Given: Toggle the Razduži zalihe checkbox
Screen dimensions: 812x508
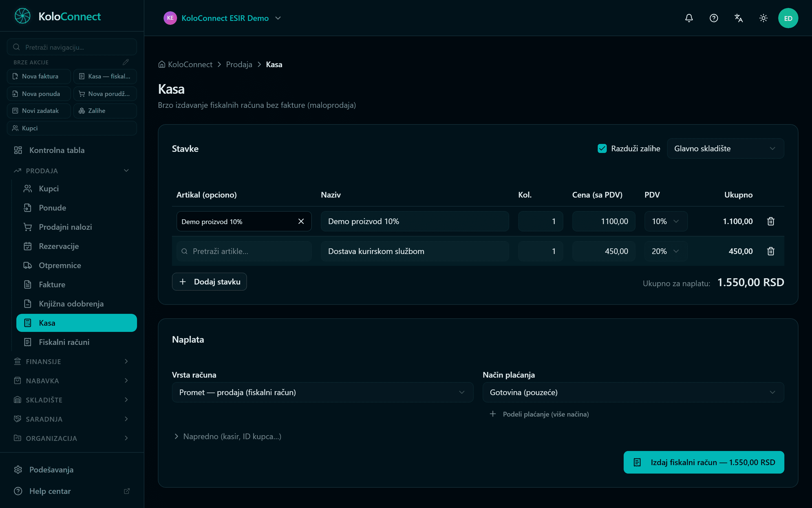Looking at the screenshot, I should click(x=602, y=148).
